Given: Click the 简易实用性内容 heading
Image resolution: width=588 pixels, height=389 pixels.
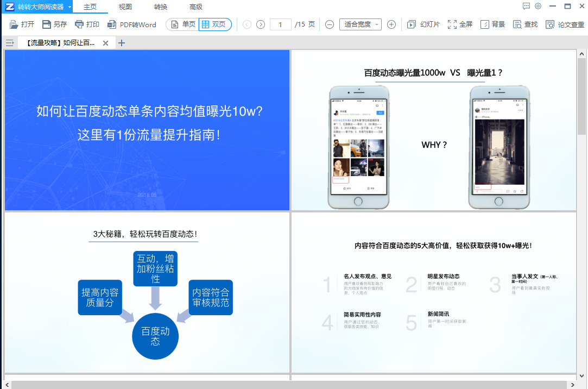Looking at the screenshot, I should coord(362,315).
